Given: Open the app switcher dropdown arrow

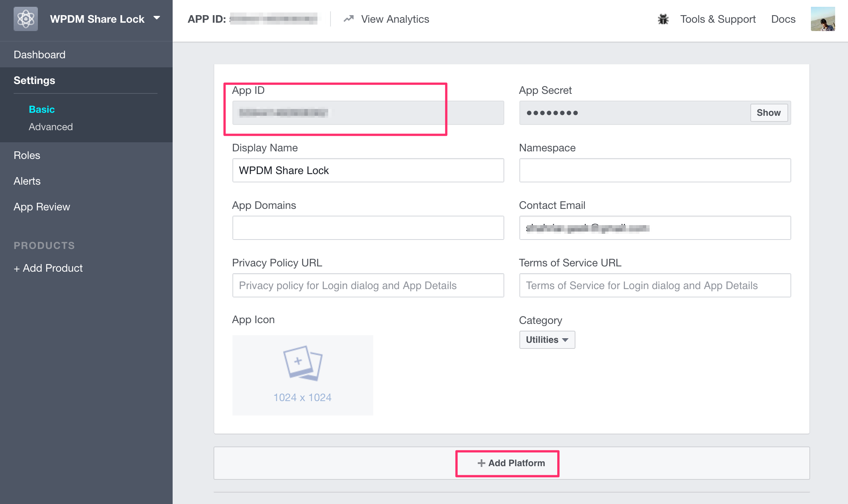Looking at the screenshot, I should pyautogui.click(x=157, y=18).
